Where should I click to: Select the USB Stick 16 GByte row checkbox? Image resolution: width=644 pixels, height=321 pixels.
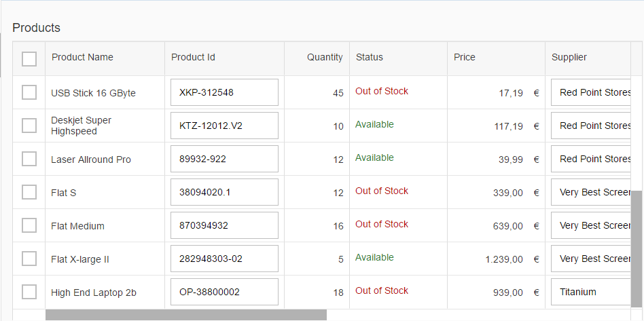pyautogui.click(x=29, y=92)
